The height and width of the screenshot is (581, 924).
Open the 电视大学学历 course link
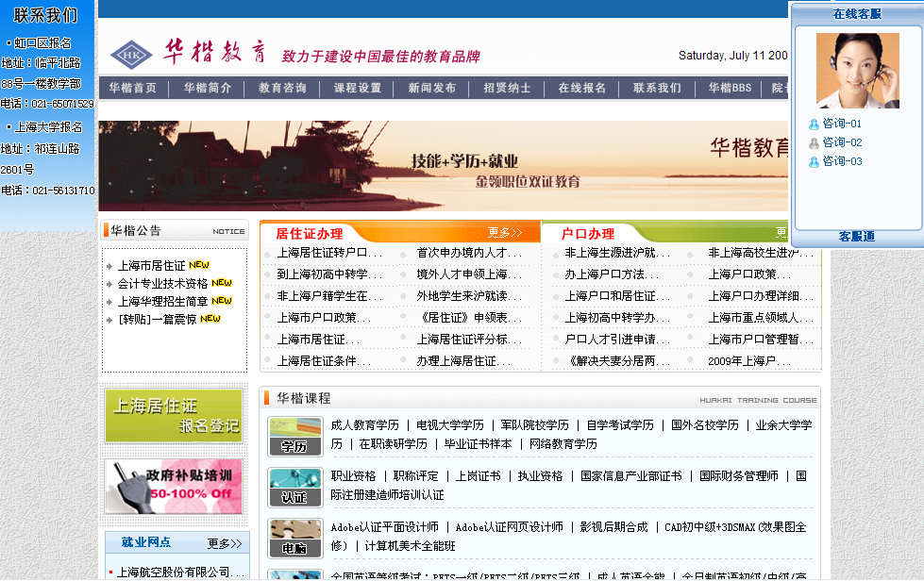(450, 425)
